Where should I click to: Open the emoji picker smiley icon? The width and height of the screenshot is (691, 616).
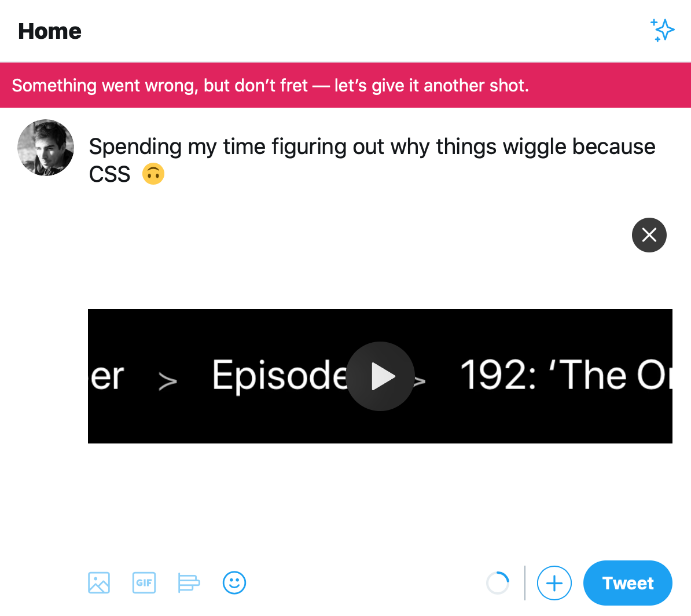[234, 582]
